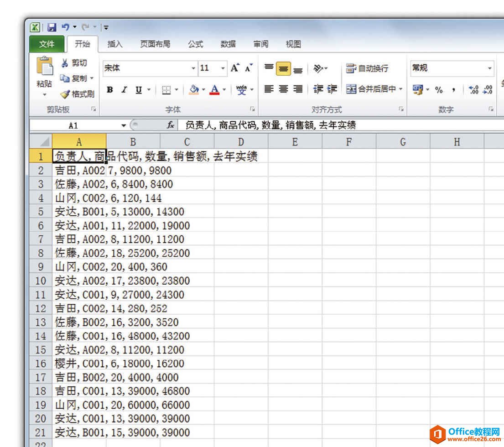Click 自动换行 wrap text button

click(367, 68)
